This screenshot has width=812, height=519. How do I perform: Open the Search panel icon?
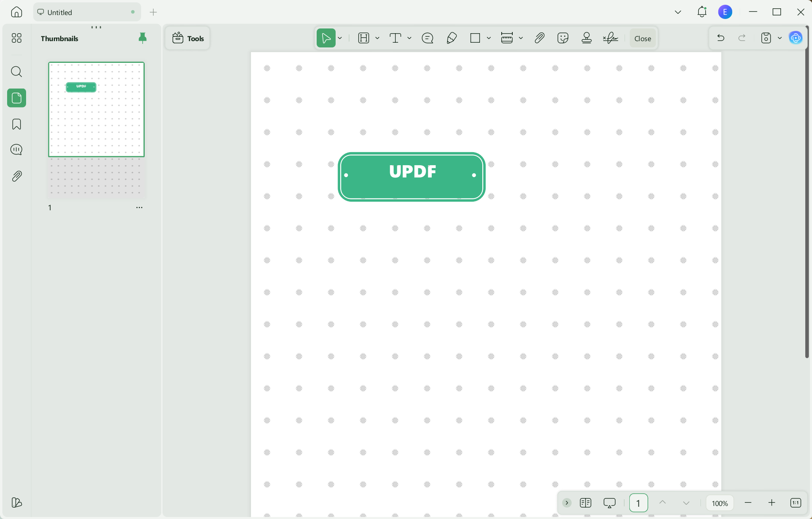[x=17, y=72]
